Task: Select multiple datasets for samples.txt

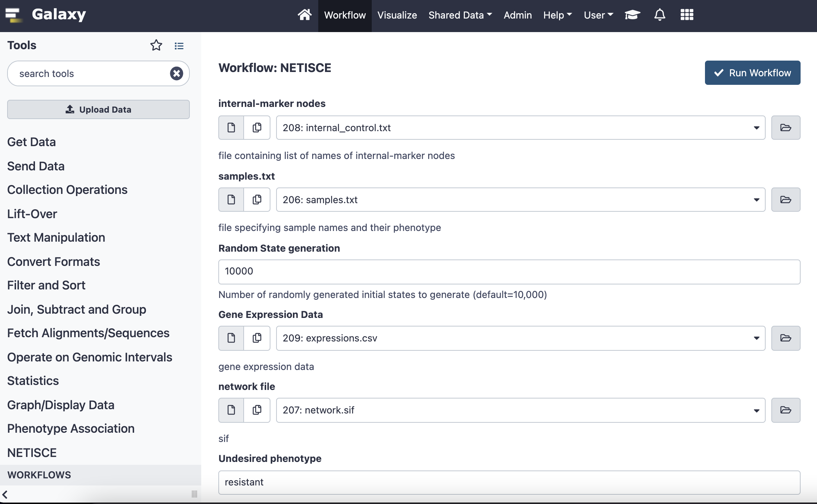Action: (x=257, y=200)
